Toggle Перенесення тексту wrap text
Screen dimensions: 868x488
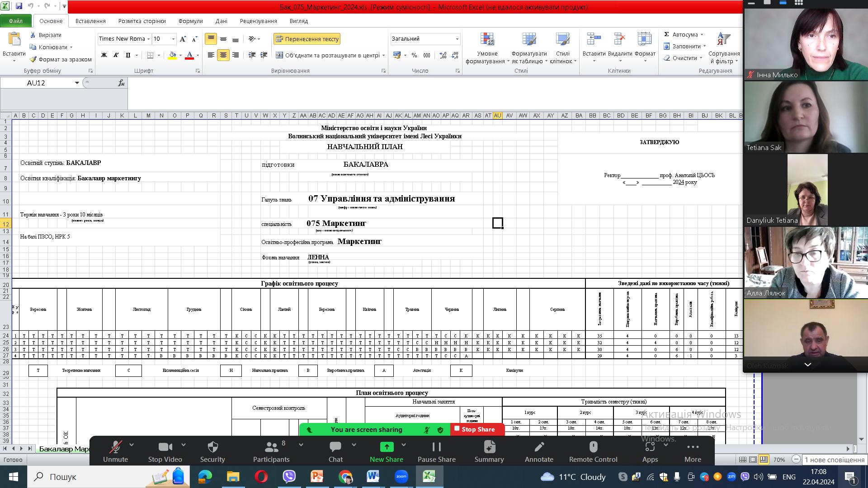307,39
